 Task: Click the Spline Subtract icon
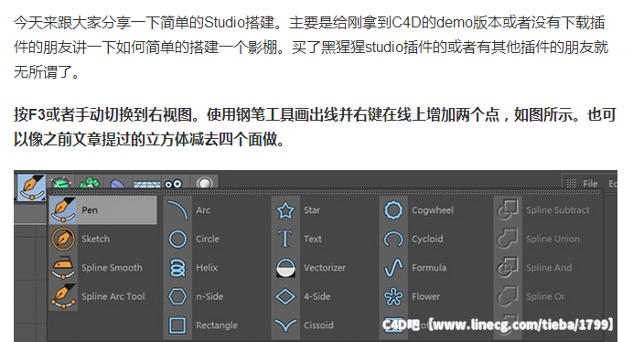(508, 209)
